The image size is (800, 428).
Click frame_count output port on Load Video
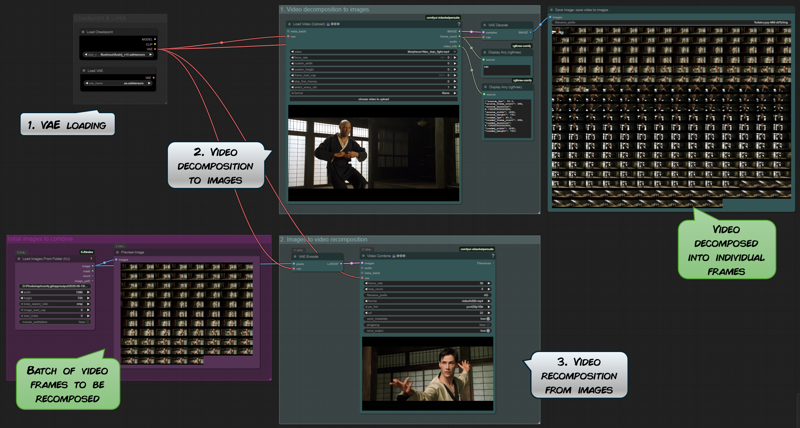pyautogui.click(x=459, y=36)
